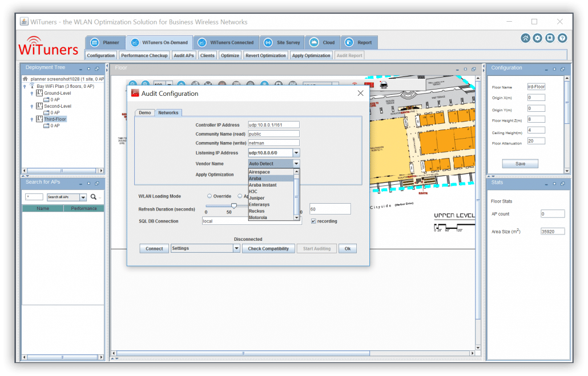Open the Performance Checkup sub-tab
This screenshot has height=376, width=588.
pos(144,55)
